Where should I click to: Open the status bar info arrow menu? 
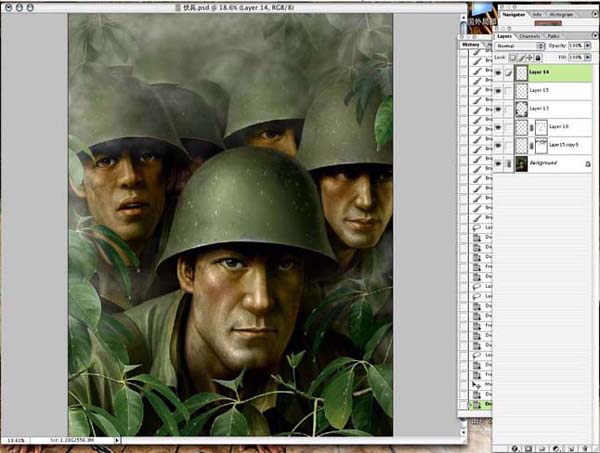[x=117, y=440]
